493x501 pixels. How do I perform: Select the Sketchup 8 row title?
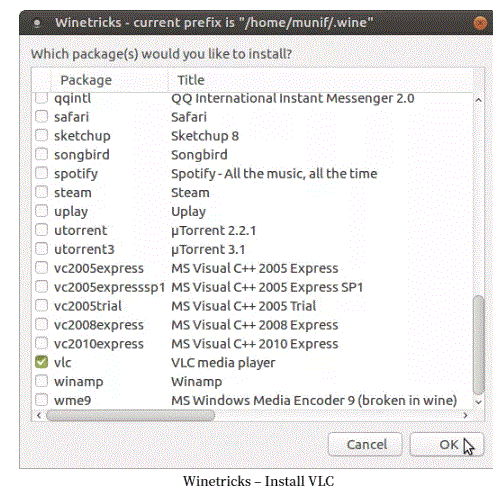pos(205,136)
